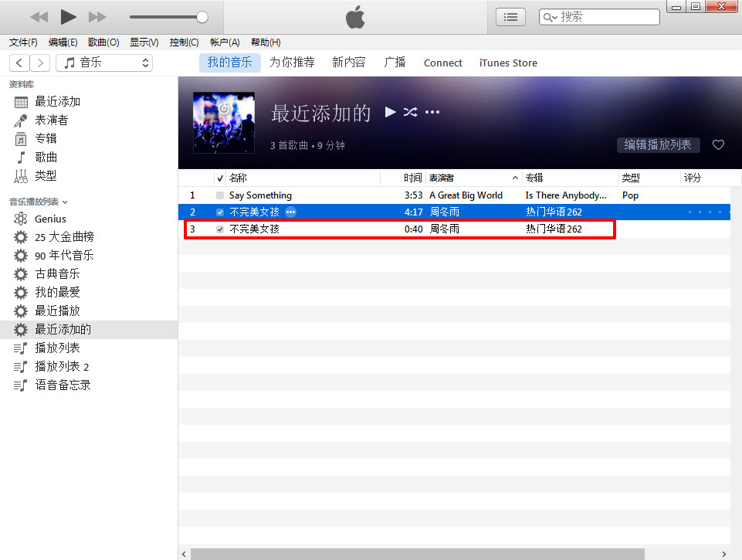
Task: Click the playlist album artwork thumbnail
Action: coord(224,123)
